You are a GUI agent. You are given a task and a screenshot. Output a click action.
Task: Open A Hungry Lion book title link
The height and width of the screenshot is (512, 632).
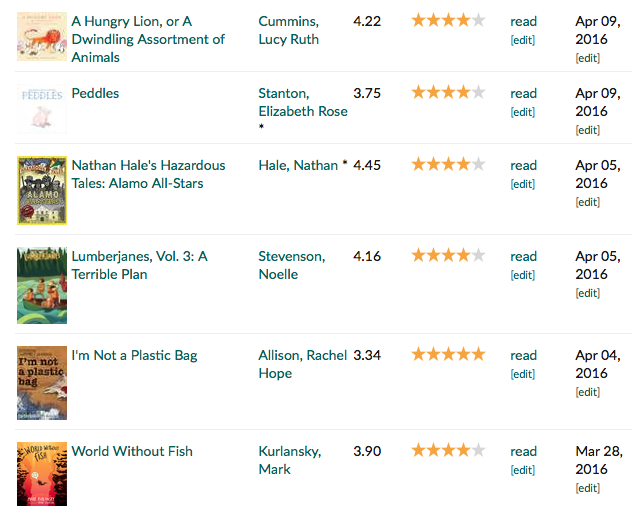coord(148,39)
